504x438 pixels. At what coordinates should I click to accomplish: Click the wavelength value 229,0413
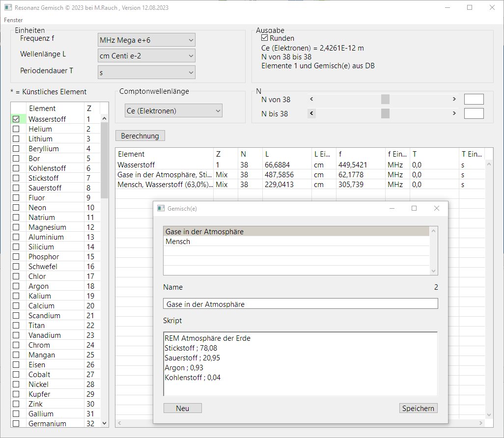pos(280,185)
